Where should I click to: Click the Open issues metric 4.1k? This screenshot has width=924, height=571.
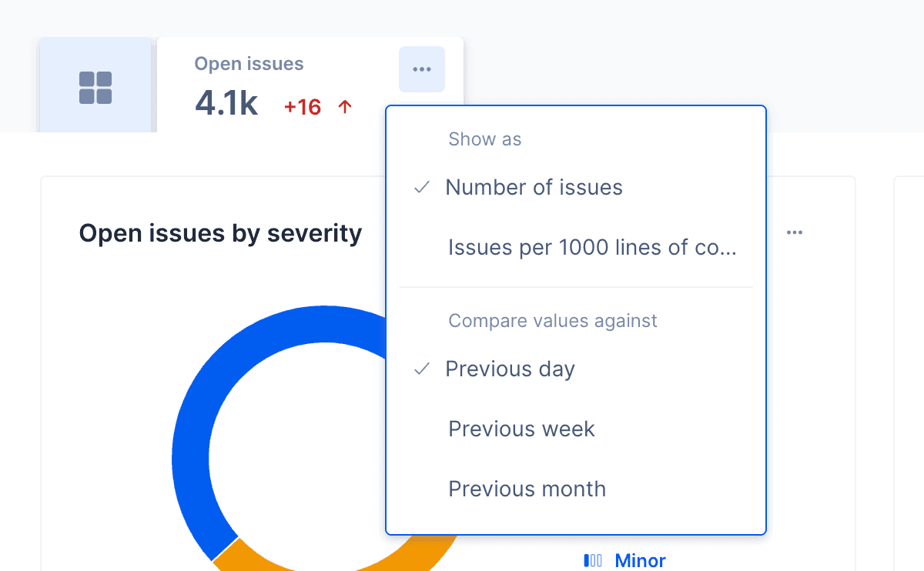pyautogui.click(x=226, y=103)
